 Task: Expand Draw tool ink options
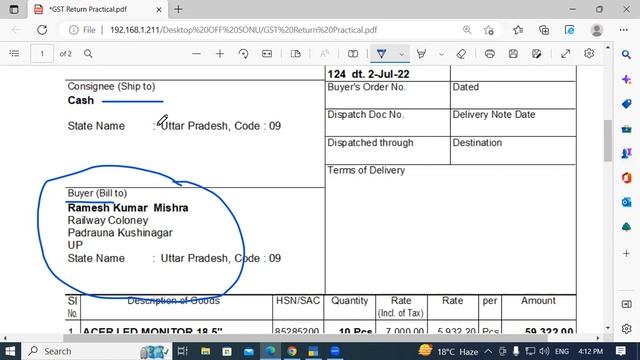click(402, 54)
